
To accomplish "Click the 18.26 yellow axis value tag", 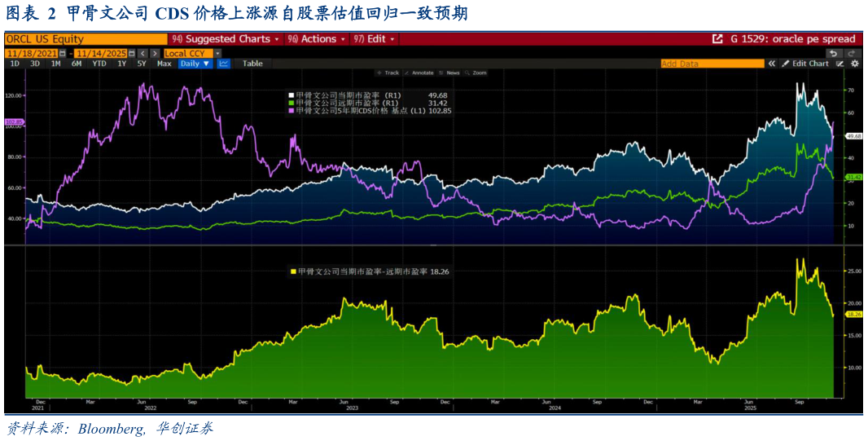I will click(853, 314).
